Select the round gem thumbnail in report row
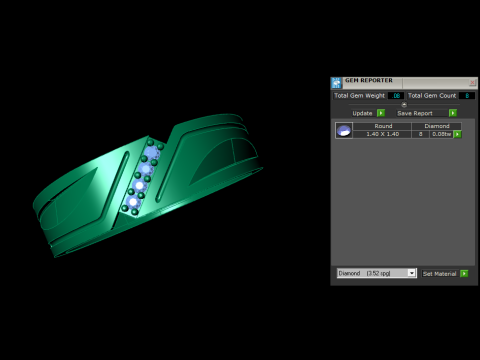This screenshot has height=360, width=480. click(344, 130)
